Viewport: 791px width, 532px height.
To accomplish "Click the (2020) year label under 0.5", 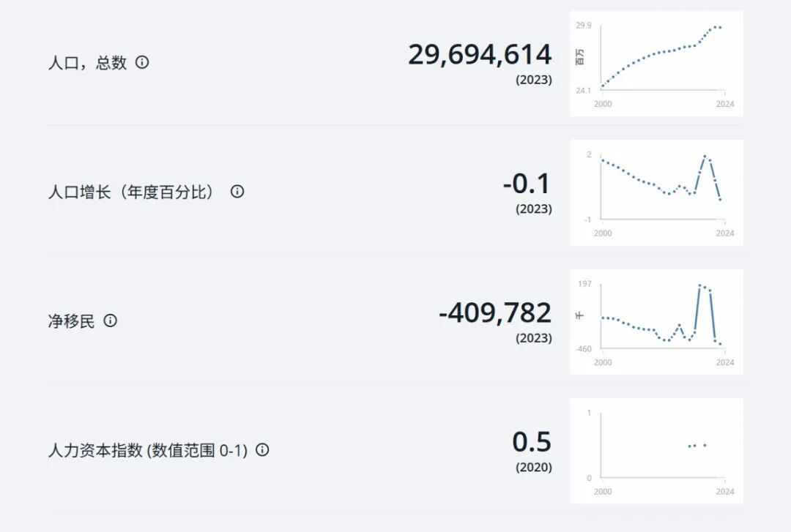I will point(534,467).
